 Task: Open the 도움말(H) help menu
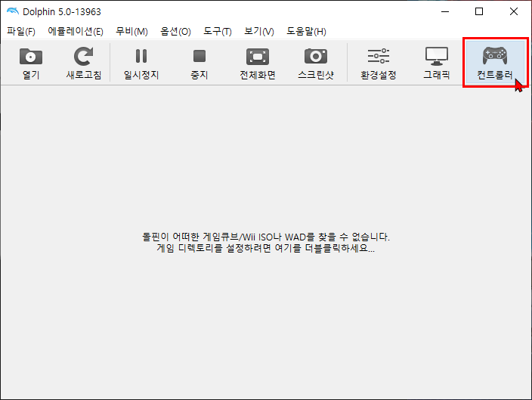point(306,32)
